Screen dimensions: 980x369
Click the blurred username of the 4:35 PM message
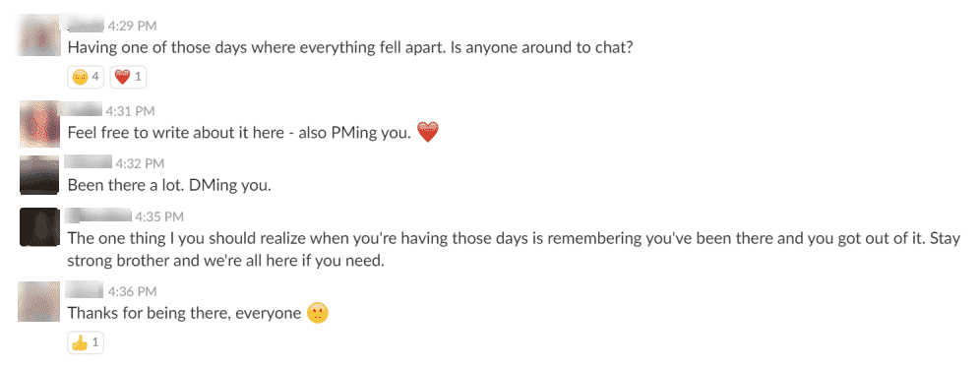coord(98,215)
